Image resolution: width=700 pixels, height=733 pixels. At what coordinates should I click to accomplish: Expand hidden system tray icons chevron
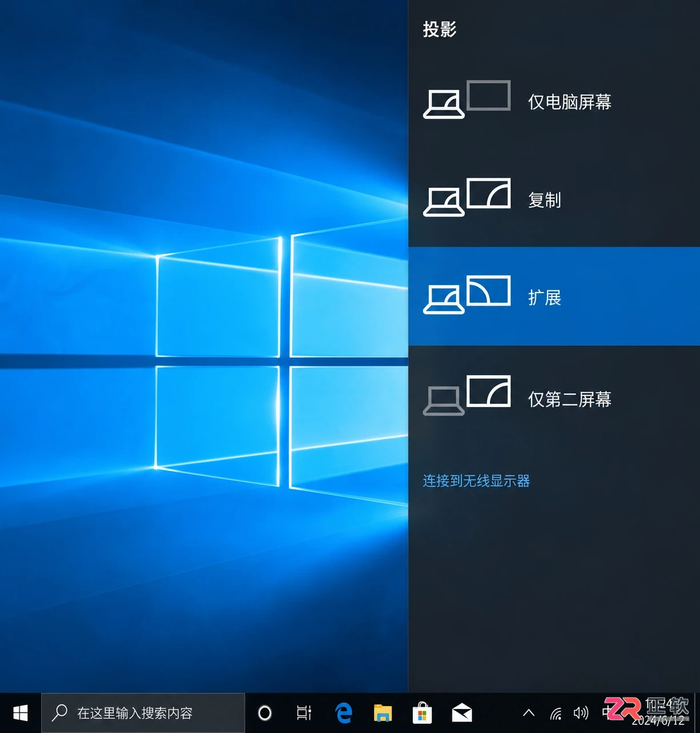click(529, 713)
